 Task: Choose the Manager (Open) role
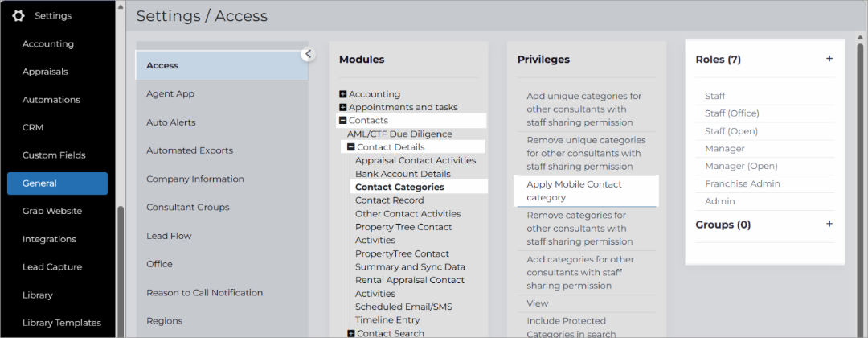741,166
